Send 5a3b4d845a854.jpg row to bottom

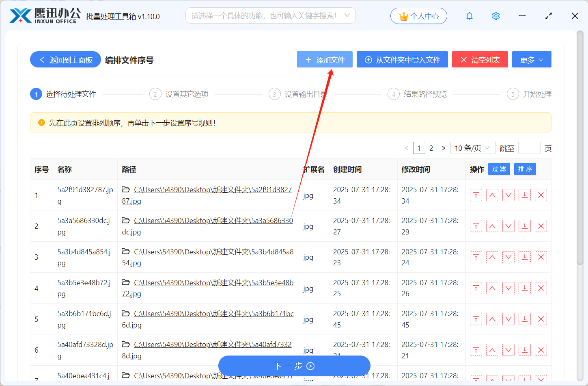[x=525, y=257]
